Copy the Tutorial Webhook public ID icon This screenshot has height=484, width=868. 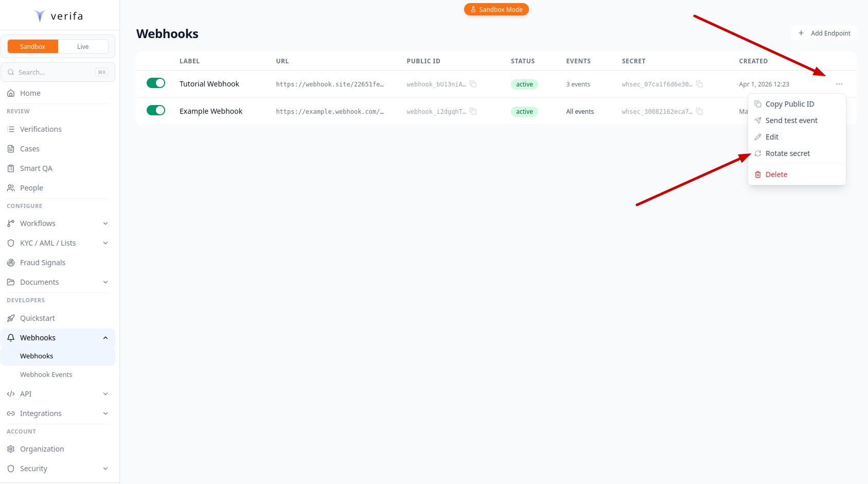click(473, 84)
